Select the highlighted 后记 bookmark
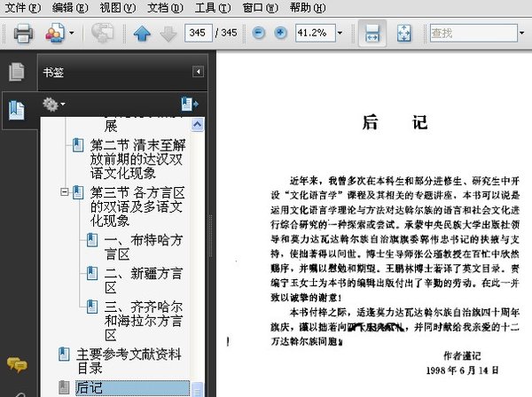The height and width of the screenshot is (397, 532). pos(132,388)
